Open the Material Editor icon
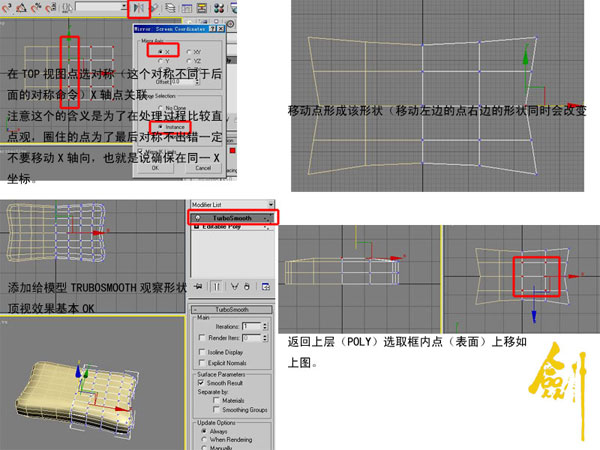The height and width of the screenshot is (450, 600). 219,8
